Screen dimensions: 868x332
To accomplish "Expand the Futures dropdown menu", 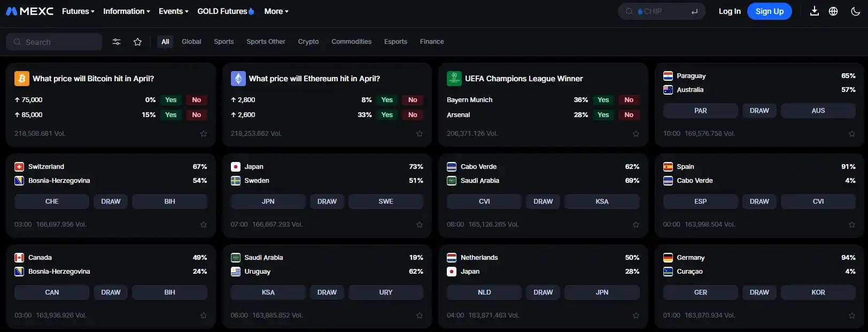I will 78,11.
